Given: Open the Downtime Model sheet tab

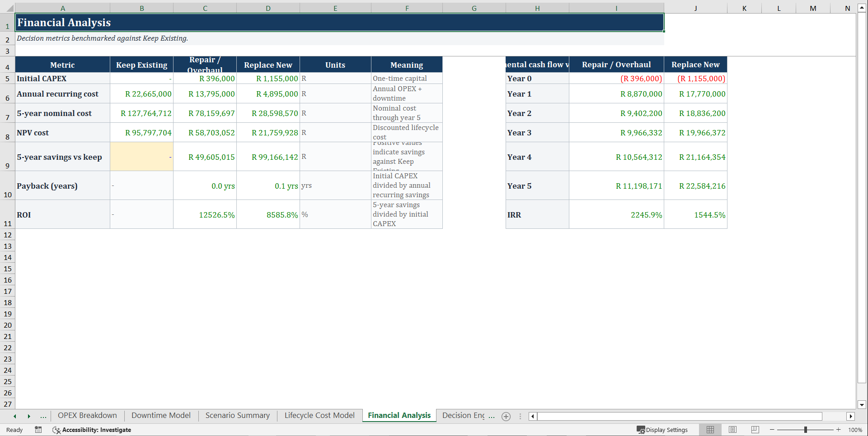Looking at the screenshot, I should pos(161,415).
